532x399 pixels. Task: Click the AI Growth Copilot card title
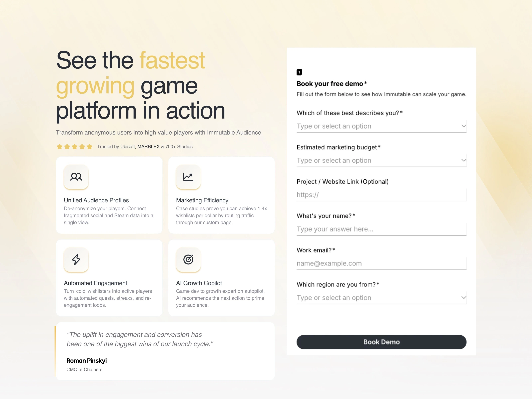click(x=199, y=283)
